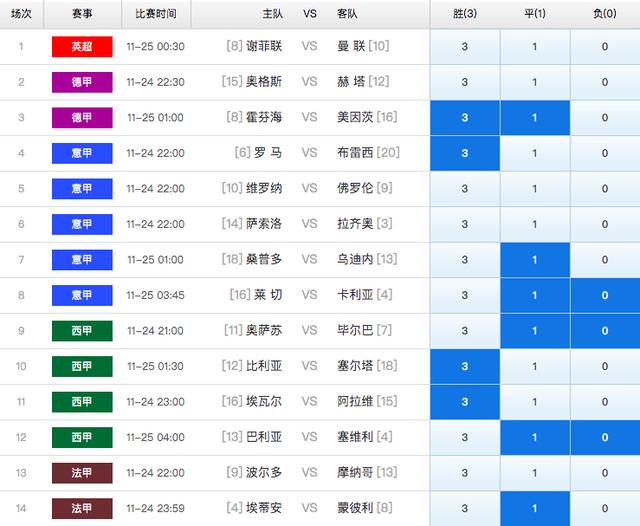The height and width of the screenshot is (526, 640).
Task: Open away team 曼联
Action: 351,46
